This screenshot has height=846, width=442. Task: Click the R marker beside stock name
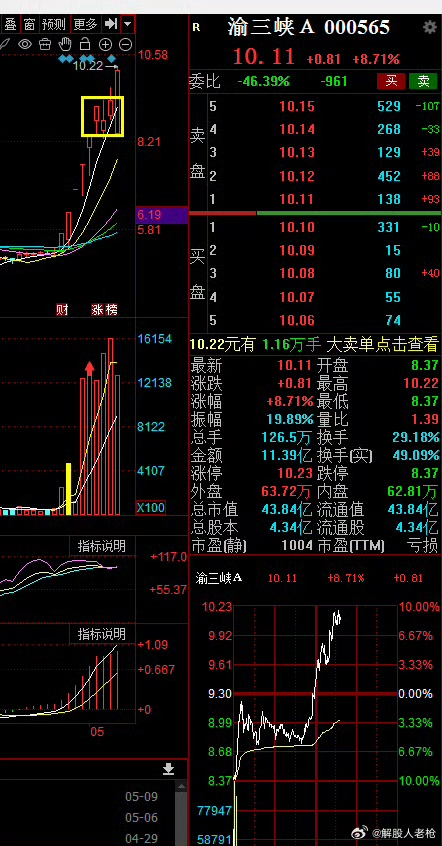coord(196,28)
